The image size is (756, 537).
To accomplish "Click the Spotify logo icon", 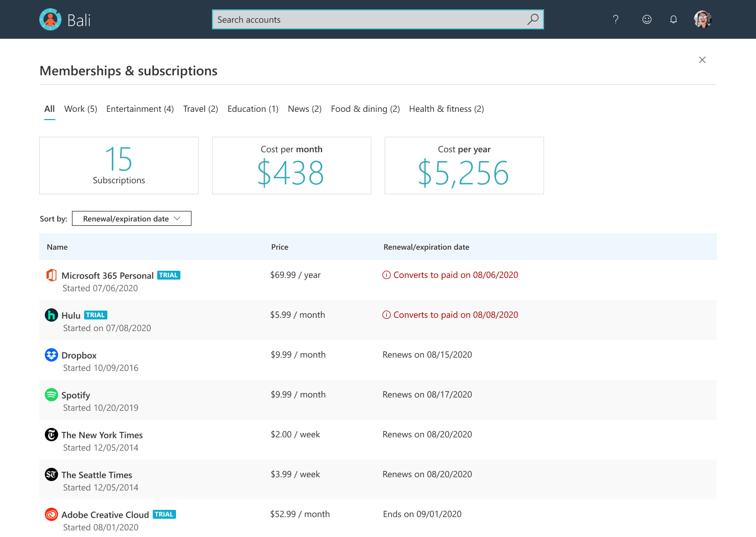I will 51,395.
